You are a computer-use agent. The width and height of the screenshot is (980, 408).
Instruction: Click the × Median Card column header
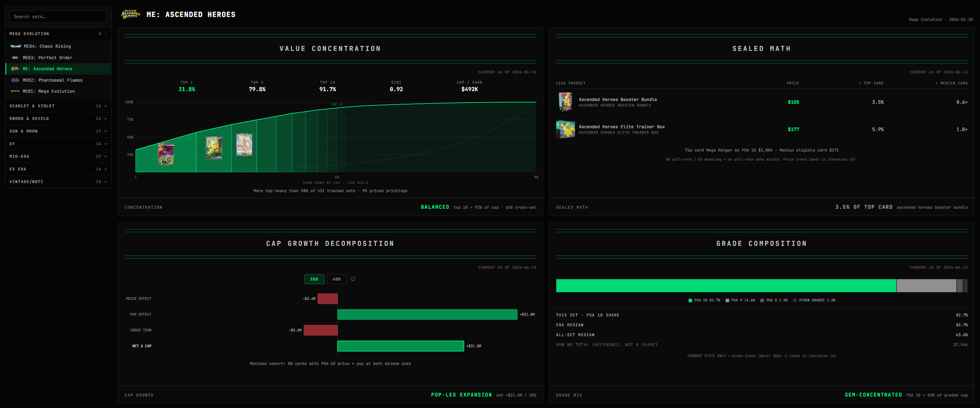(951, 83)
